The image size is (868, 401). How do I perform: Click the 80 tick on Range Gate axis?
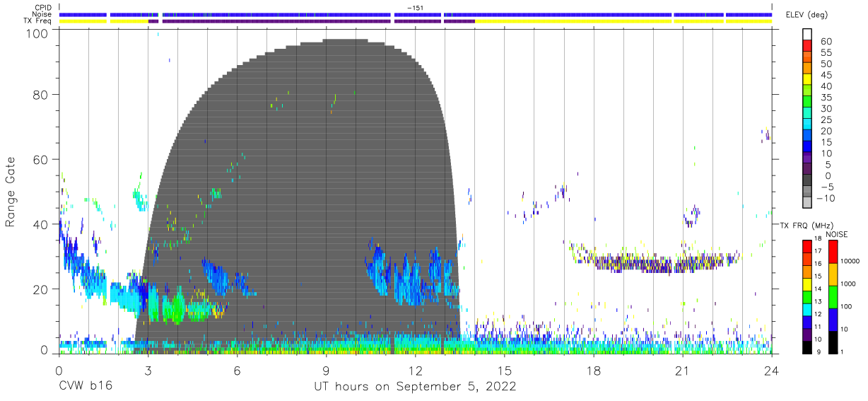coord(40,94)
